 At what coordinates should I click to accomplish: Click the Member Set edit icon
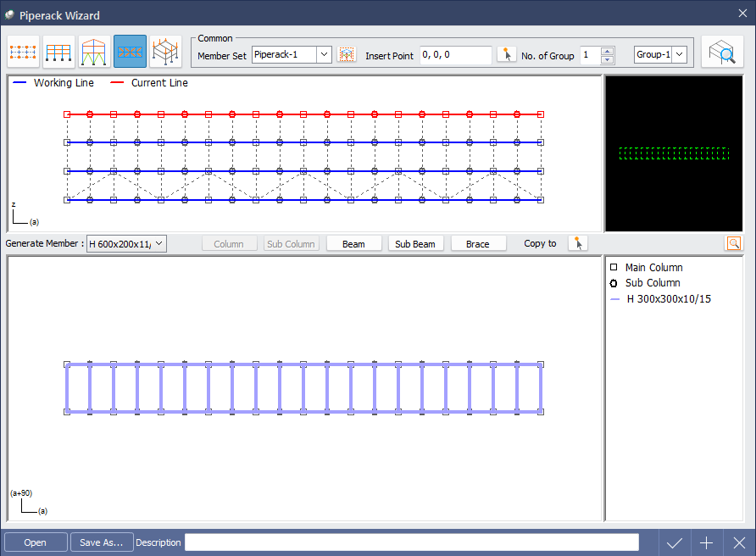tap(346, 55)
